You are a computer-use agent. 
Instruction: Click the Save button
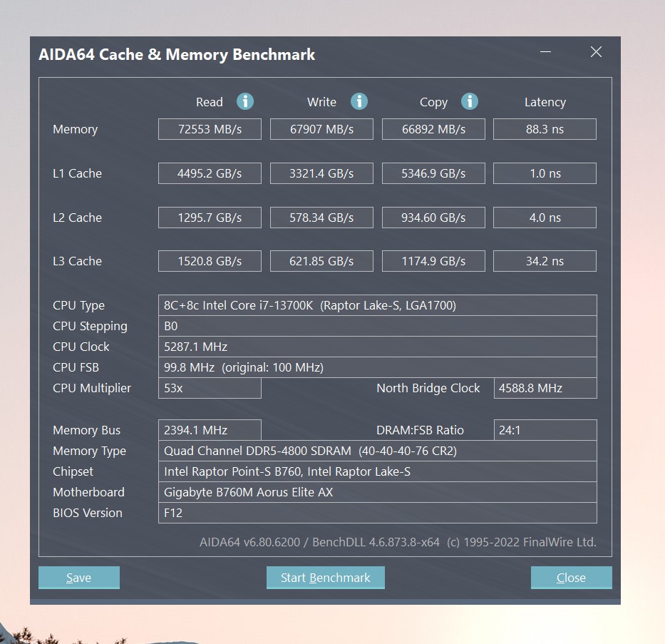coord(78,578)
